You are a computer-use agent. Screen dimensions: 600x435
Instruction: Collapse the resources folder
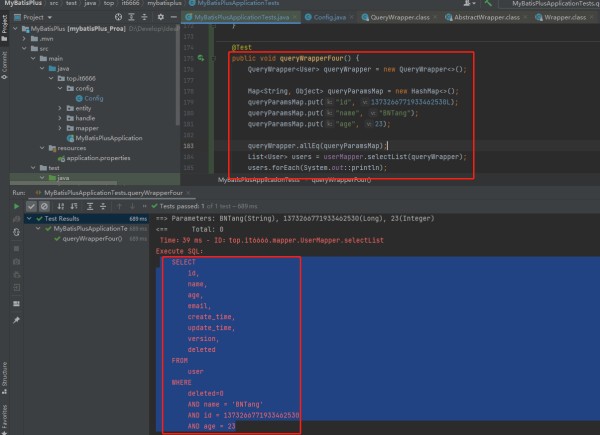(x=42, y=148)
